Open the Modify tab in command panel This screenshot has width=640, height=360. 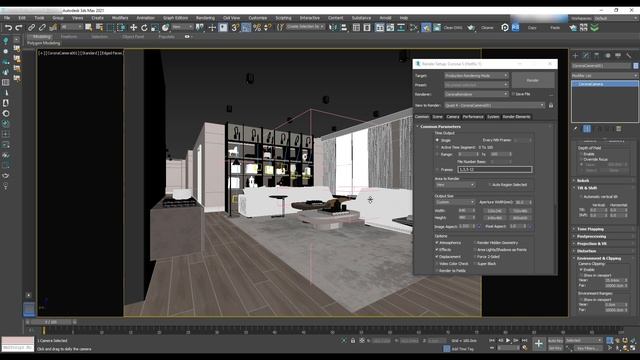click(586, 56)
